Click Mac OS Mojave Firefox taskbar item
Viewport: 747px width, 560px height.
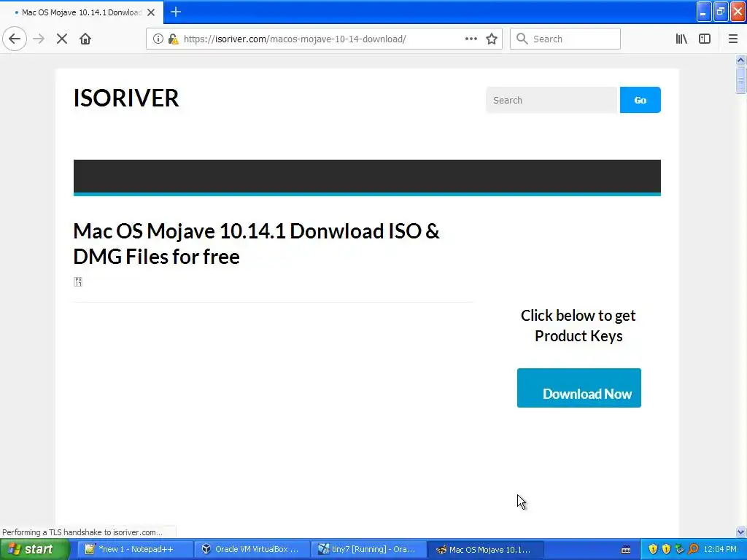click(485, 550)
